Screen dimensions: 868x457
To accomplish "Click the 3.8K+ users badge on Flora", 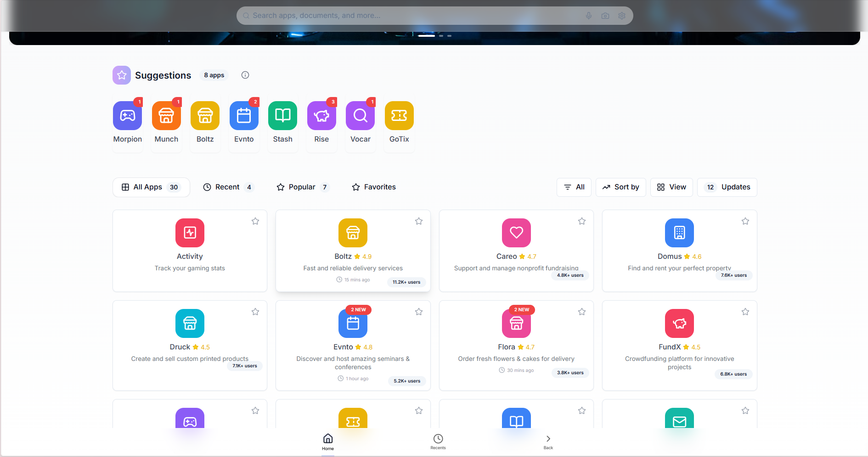I will click(x=570, y=373).
